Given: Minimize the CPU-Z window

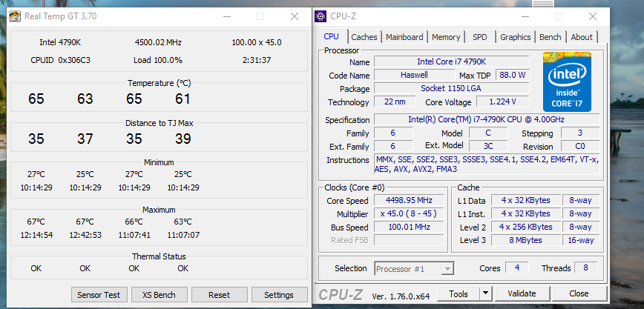Looking at the screenshot, I should click(x=525, y=16).
